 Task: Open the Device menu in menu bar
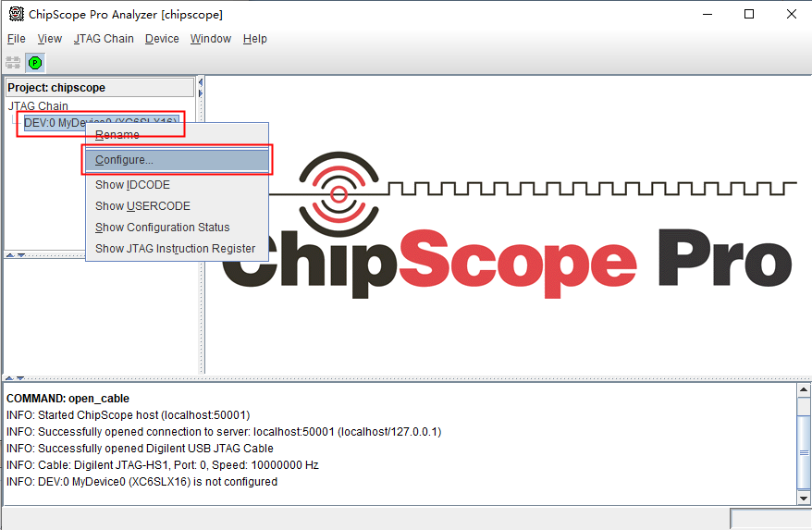coord(162,39)
